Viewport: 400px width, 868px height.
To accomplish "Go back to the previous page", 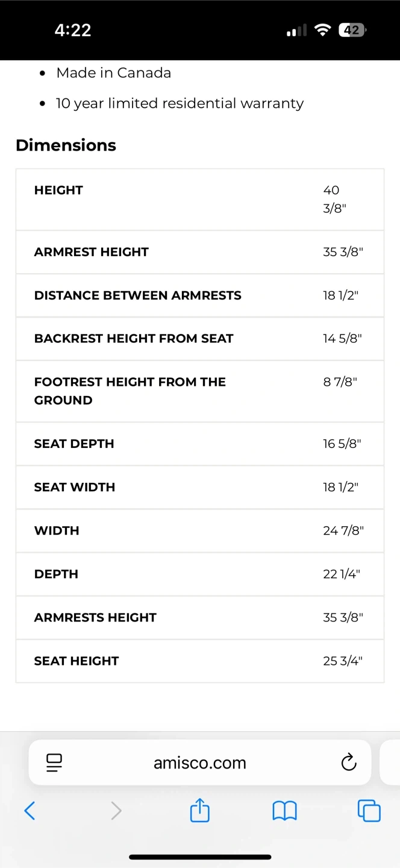I will pyautogui.click(x=30, y=811).
